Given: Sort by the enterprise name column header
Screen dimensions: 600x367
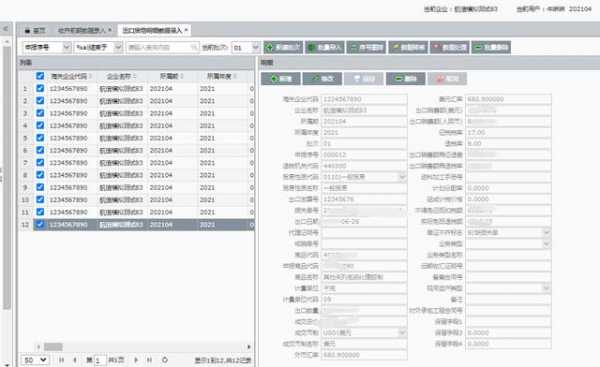Looking at the screenshot, I should 122,77.
